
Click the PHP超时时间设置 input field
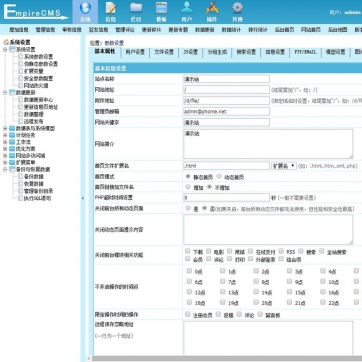pyautogui.click(x=226, y=198)
